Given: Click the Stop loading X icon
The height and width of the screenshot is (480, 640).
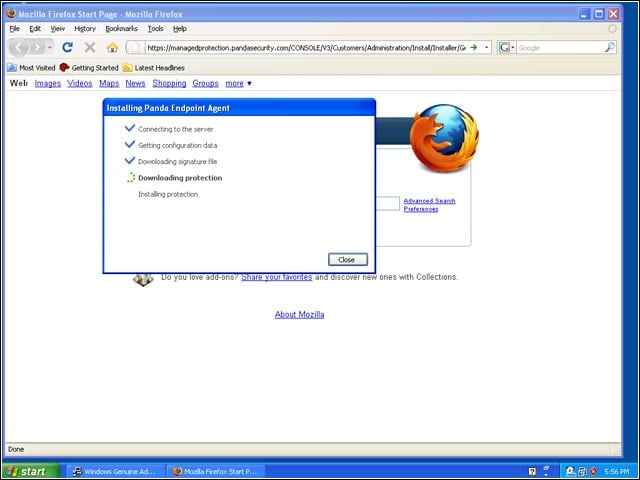Looking at the screenshot, I should point(90,47).
